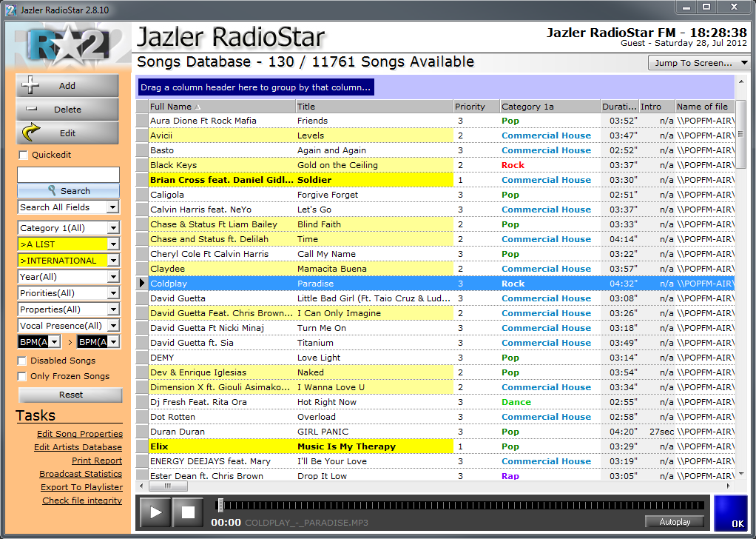This screenshot has height=539, width=756.
Task: Click the Export To Playlister link
Action: [x=81, y=487]
